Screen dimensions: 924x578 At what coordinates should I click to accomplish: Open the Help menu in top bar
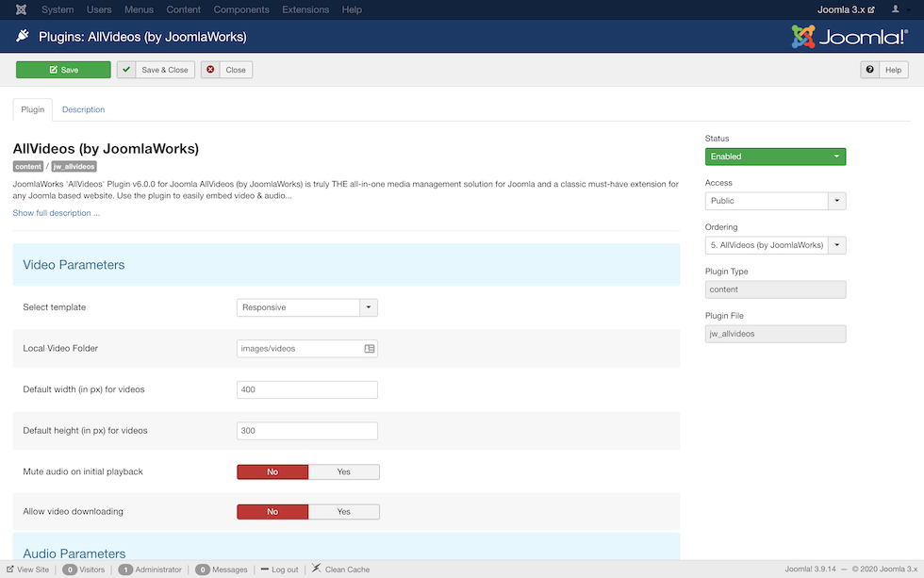click(352, 9)
